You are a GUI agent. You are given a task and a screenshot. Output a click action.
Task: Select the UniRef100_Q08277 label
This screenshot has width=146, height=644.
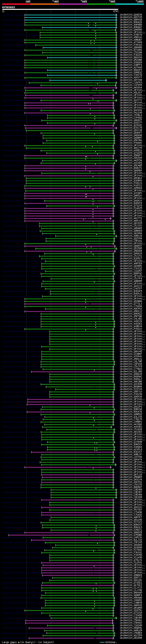[x=131, y=123]
